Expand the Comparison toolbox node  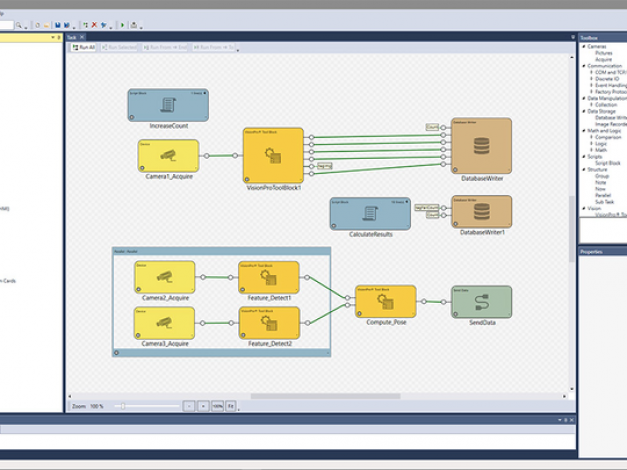click(x=592, y=137)
